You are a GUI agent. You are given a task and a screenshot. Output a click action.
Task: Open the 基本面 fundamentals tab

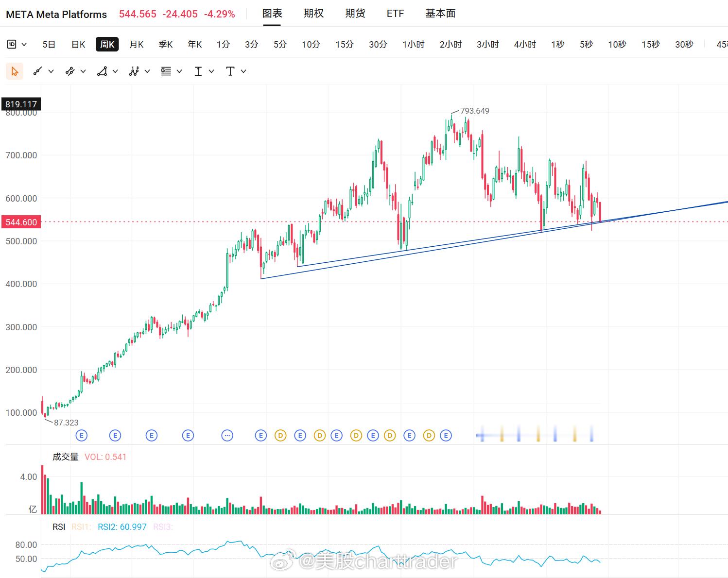click(440, 14)
